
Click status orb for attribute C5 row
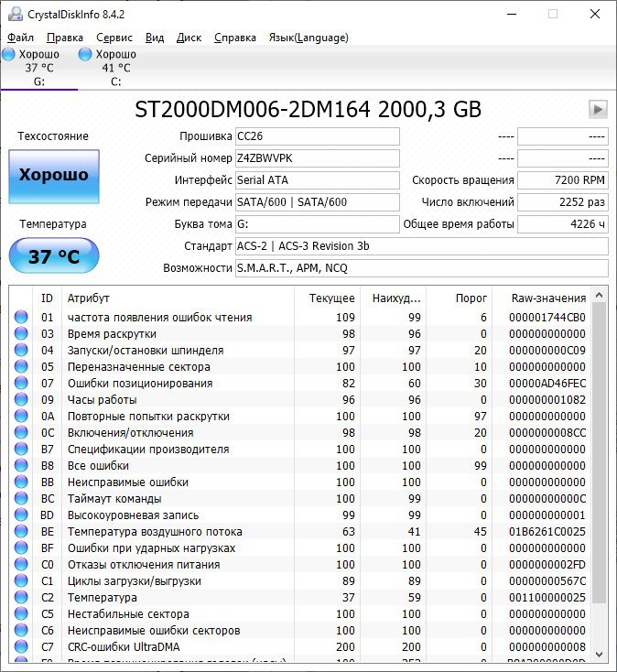click(x=21, y=613)
